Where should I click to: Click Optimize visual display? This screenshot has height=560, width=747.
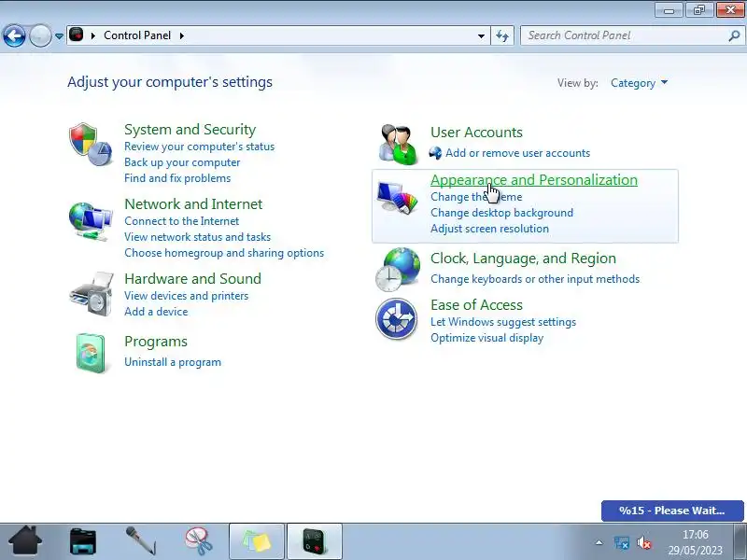click(x=486, y=338)
